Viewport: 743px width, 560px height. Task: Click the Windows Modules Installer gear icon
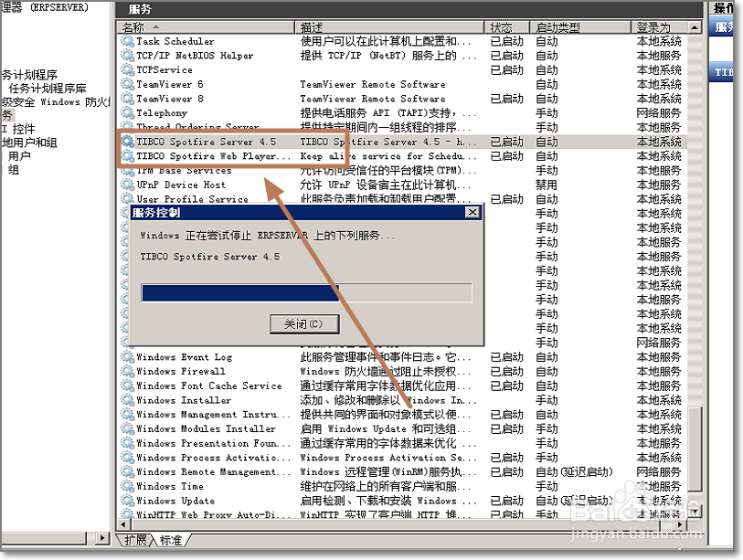[127, 428]
